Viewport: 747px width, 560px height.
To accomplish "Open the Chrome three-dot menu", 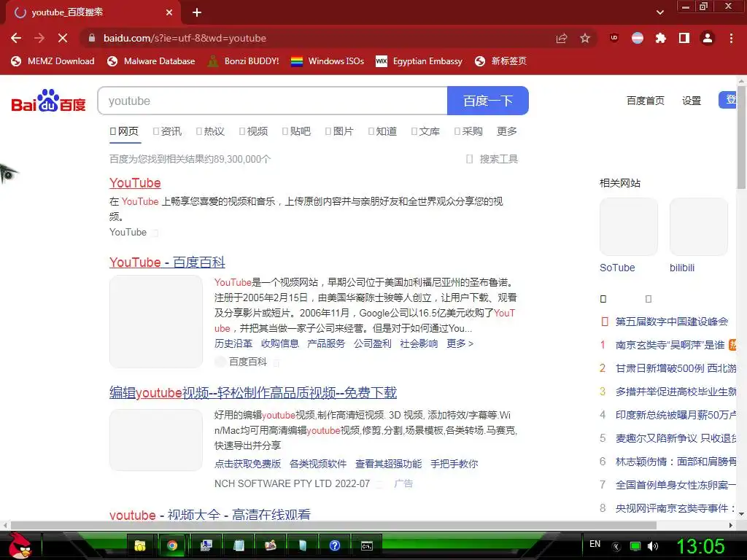I will click(731, 38).
